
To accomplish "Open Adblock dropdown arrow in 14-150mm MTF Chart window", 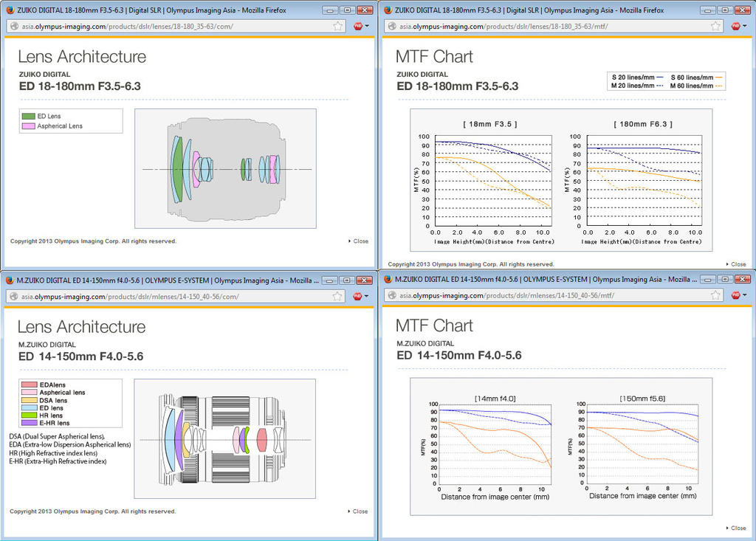I will (745, 295).
